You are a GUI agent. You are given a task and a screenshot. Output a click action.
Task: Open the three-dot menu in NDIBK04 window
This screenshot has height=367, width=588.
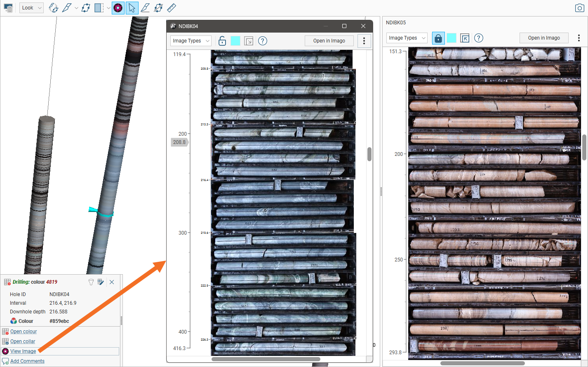tap(364, 41)
